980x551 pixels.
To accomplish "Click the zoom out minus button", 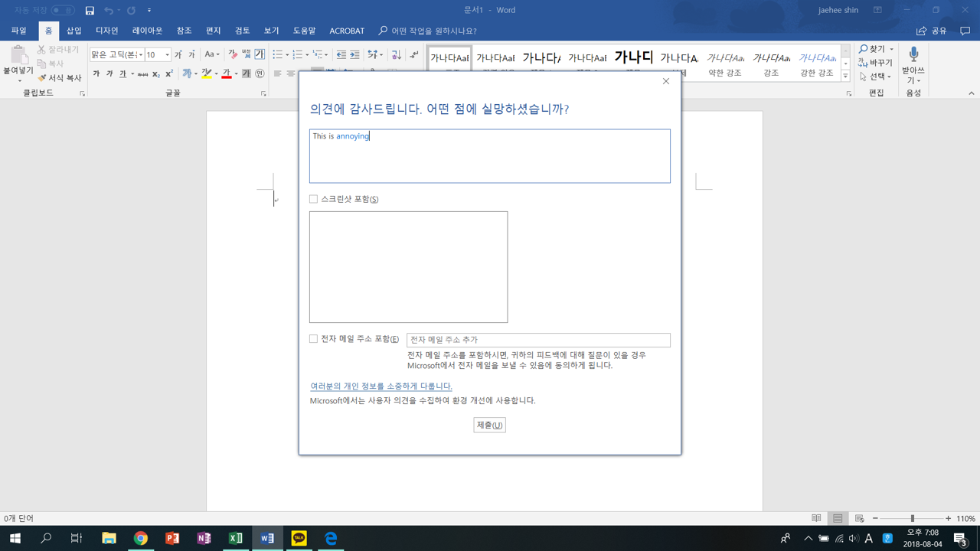I will (875, 519).
